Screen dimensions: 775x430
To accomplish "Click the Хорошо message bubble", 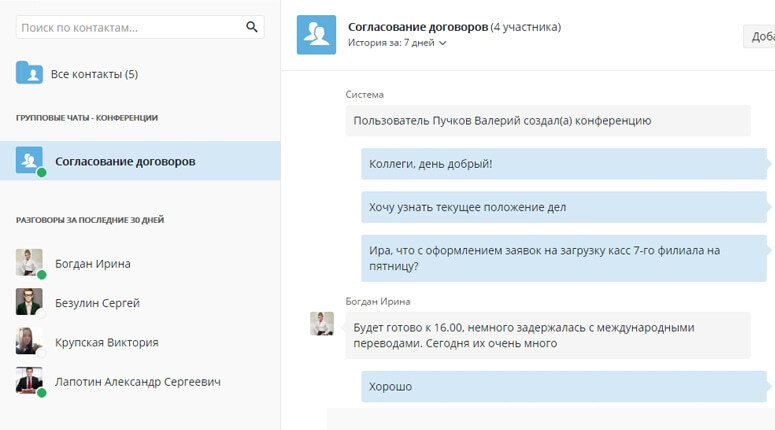I will click(x=563, y=387).
